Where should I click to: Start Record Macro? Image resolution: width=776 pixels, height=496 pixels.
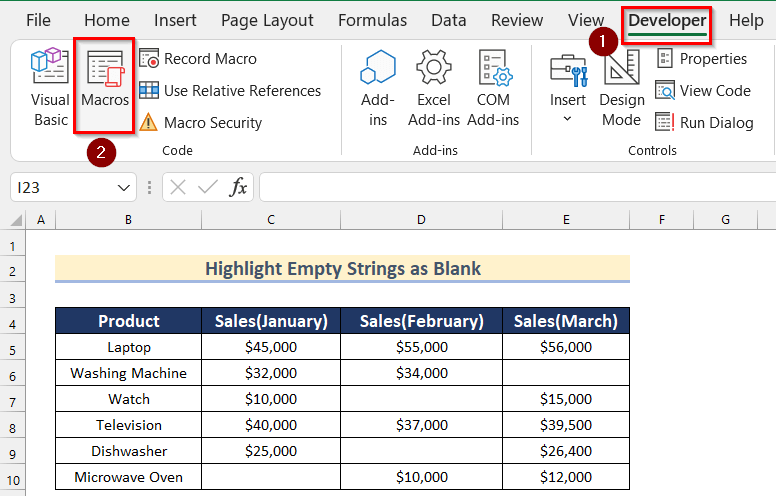pyautogui.click(x=198, y=59)
